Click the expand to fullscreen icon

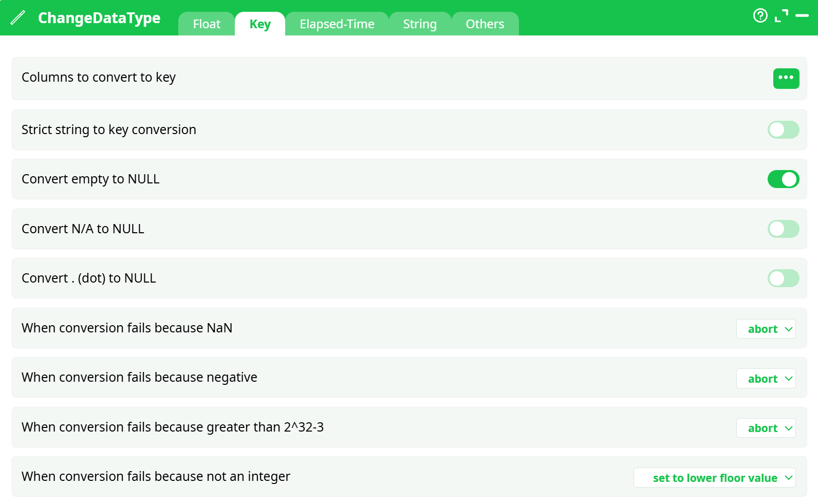click(781, 16)
